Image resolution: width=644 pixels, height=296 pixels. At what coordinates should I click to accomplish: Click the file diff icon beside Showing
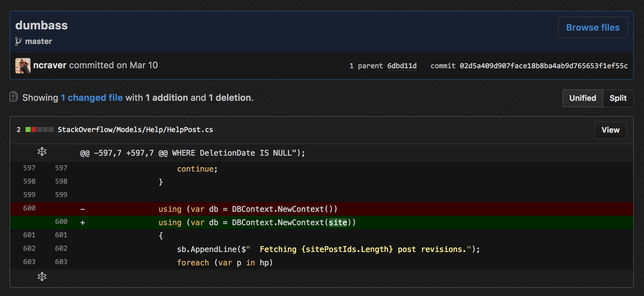point(13,97)
